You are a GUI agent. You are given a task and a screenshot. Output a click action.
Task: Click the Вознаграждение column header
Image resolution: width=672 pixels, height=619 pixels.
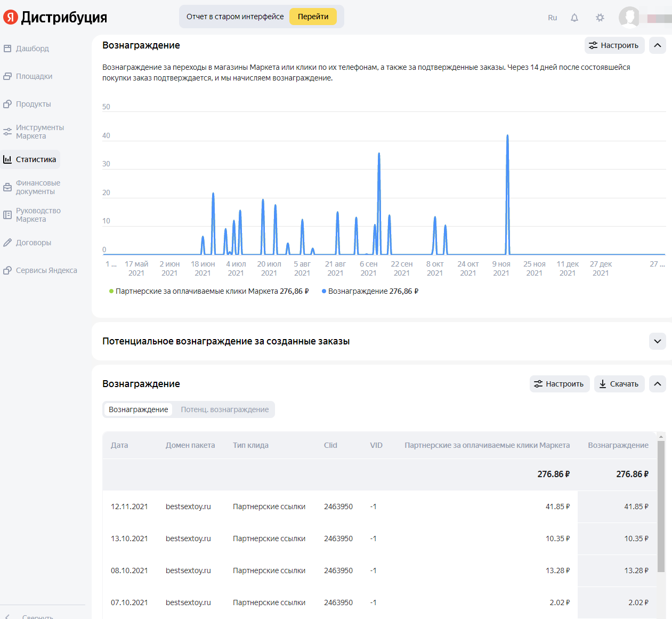(x=618, y=445)
